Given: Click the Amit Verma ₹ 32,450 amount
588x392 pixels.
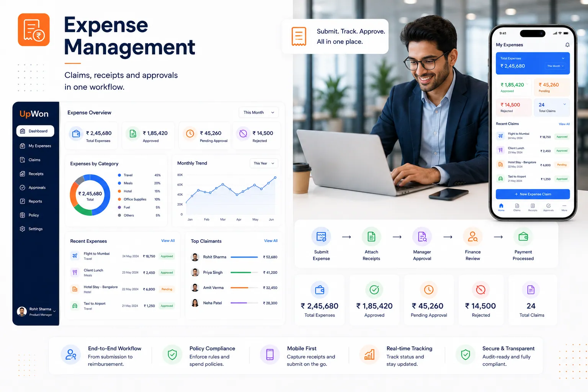Looking at the screenshot, I should click(x=270, y=287).
